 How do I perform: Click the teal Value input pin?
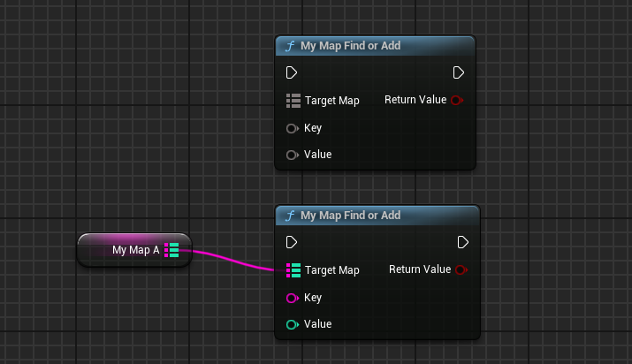pos(293,324)
